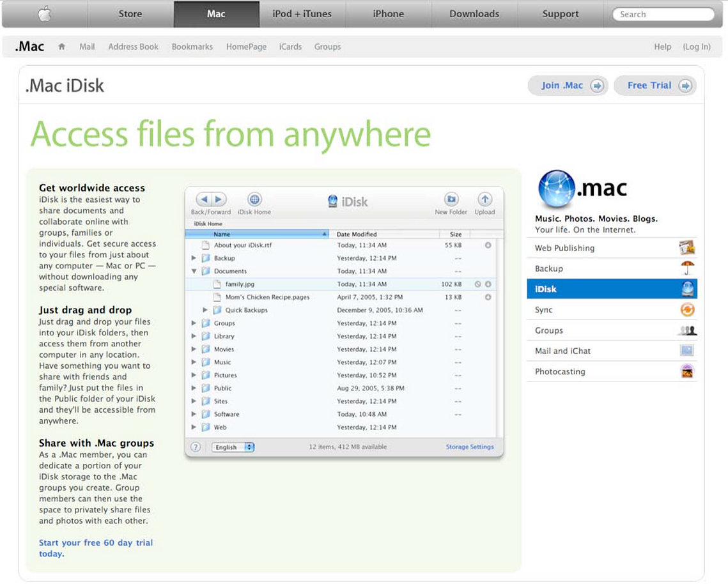Open iCards in .Mac menu
This screenshot has width=728, height=584.
pyautogui.click(x=290, y=47)
